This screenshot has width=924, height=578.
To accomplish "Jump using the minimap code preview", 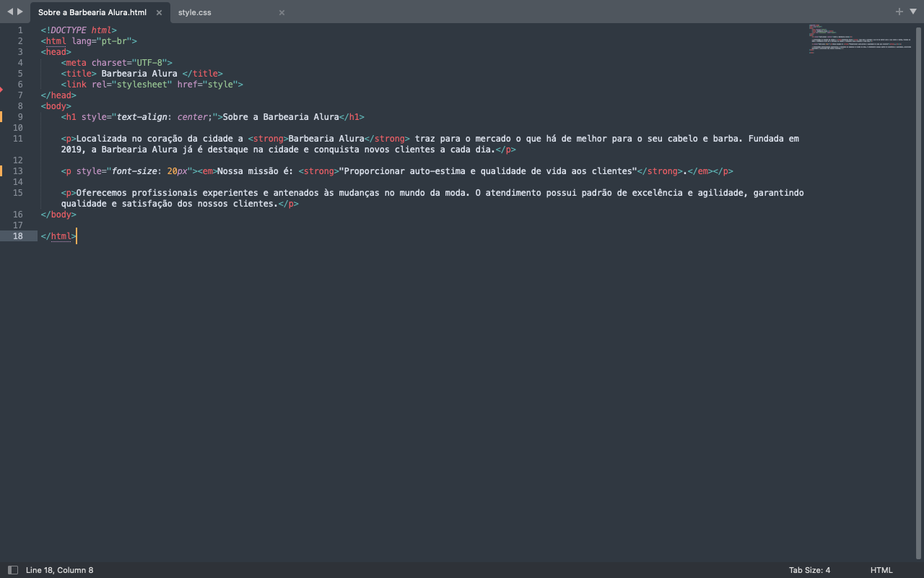I will click(x=860, y=39).
